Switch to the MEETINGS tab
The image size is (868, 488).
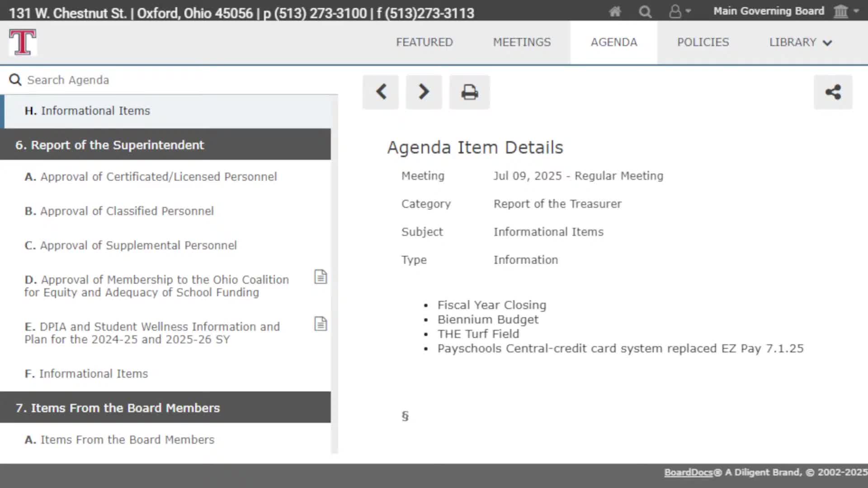coord(522,42)
